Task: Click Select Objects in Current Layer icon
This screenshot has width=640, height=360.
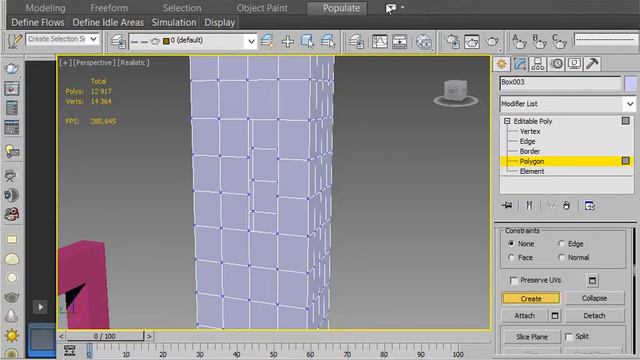Action: coord(308,41)
